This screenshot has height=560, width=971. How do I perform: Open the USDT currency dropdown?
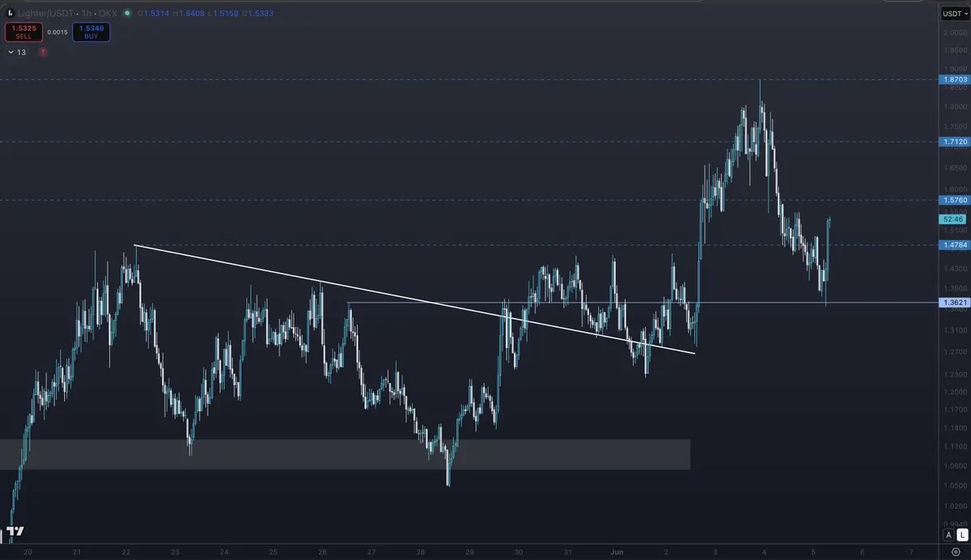click(x=954, y=14)
